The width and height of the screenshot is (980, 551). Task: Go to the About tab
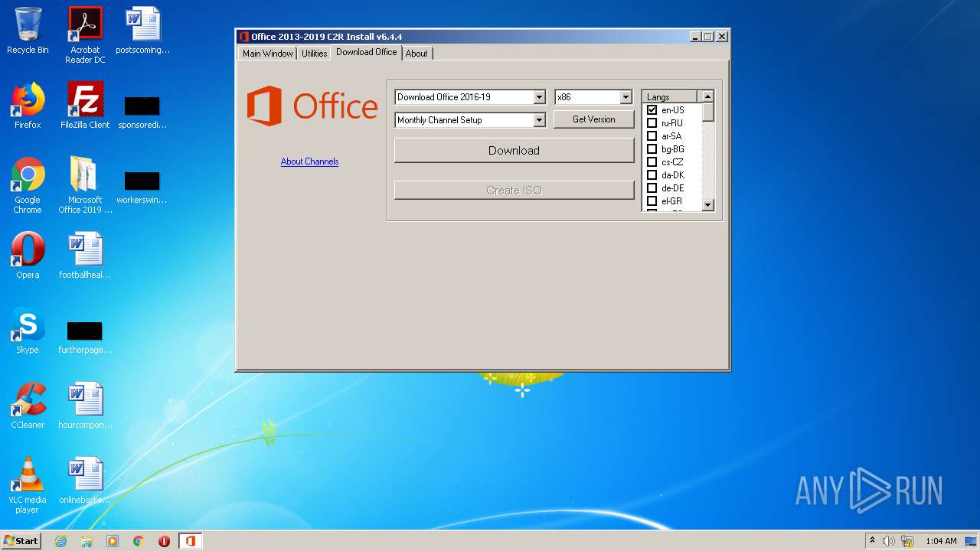click(416, 54)
